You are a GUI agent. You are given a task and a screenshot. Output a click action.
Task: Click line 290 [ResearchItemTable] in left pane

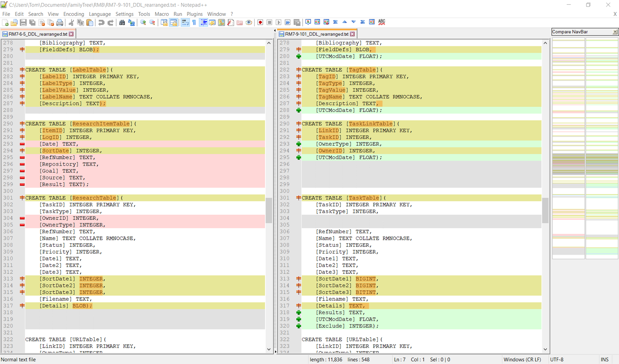coord(101,124)
